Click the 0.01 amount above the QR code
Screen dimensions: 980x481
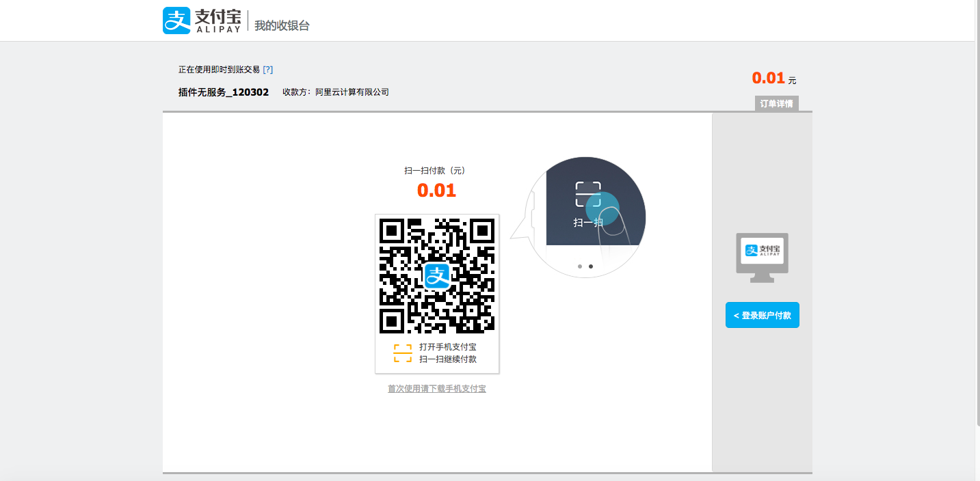click(437, 191)
